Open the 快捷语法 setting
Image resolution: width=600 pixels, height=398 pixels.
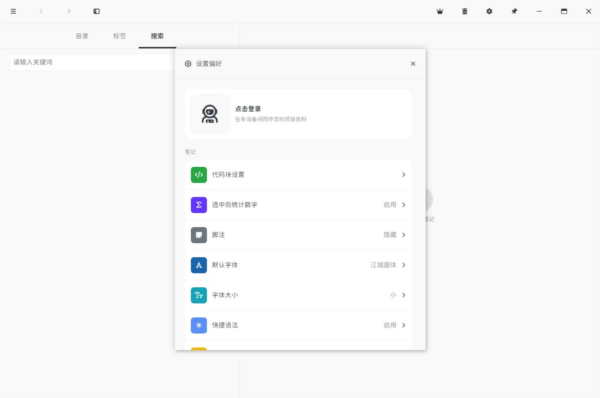(298, 325)
